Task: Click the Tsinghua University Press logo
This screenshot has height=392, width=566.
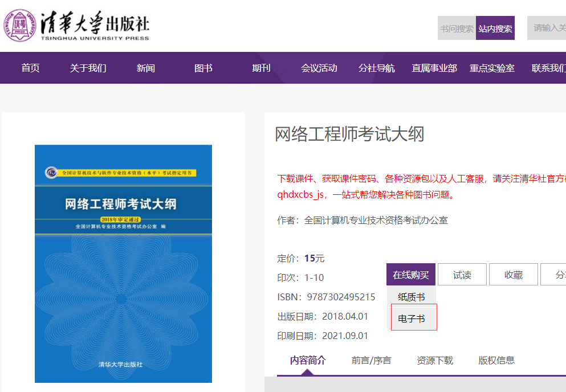Action: [x=77, y=26]
